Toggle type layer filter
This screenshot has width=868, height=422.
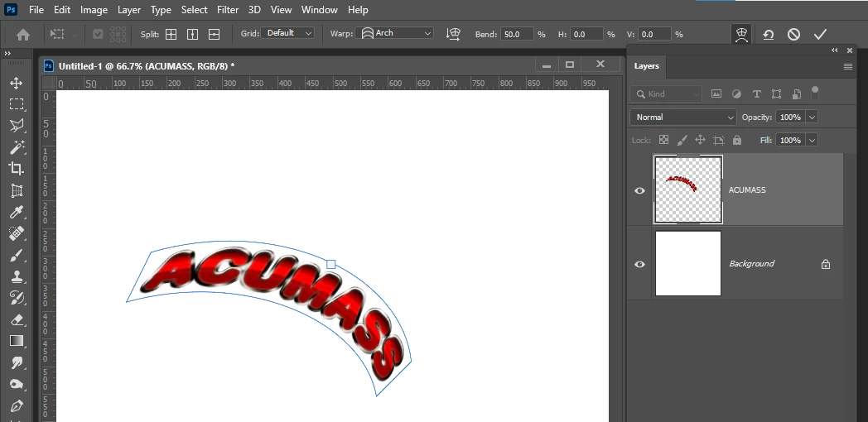click(x=756, y=94)
